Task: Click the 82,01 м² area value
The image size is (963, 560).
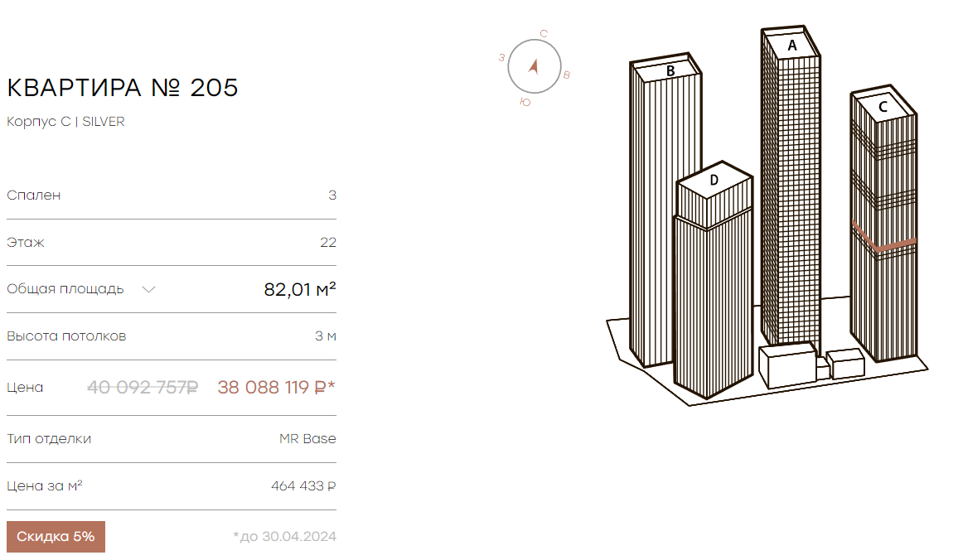Action: [x=300, y=289]
